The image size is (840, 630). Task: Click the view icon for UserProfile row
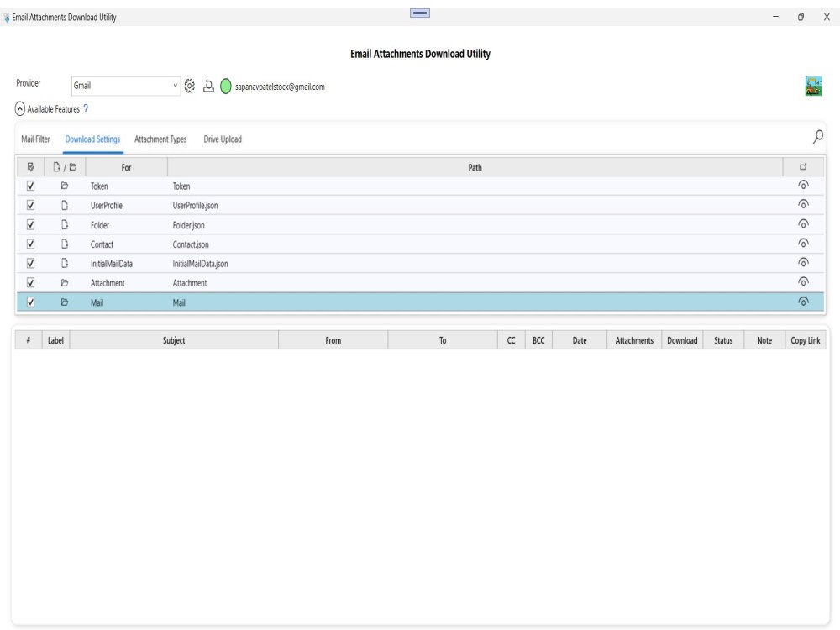[x=803, y=205]
